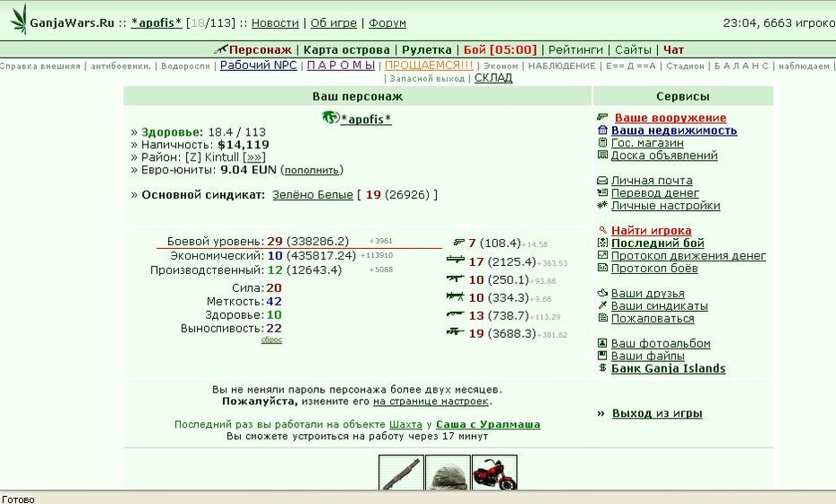Screen dimensions: 836x504
Task: Click the Справка внешняя link
Action: [40, 66]
